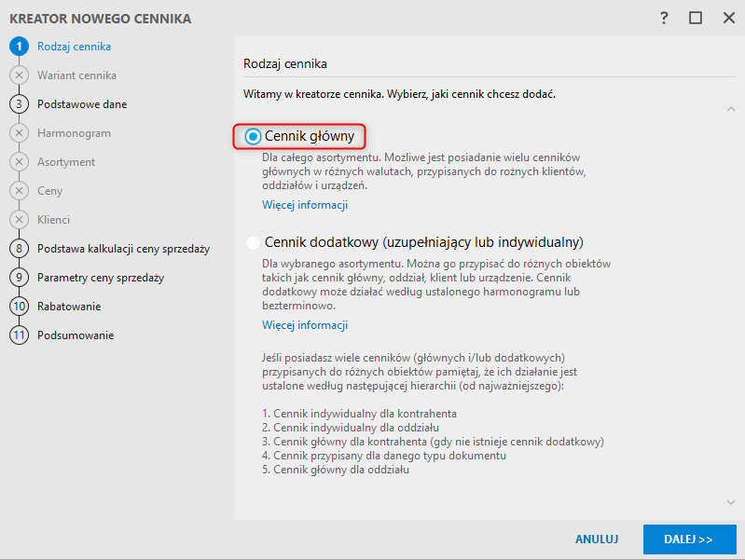Click the step 11 number icon
The width and height of the screenshot is (745, 560).
click(19, 335)
